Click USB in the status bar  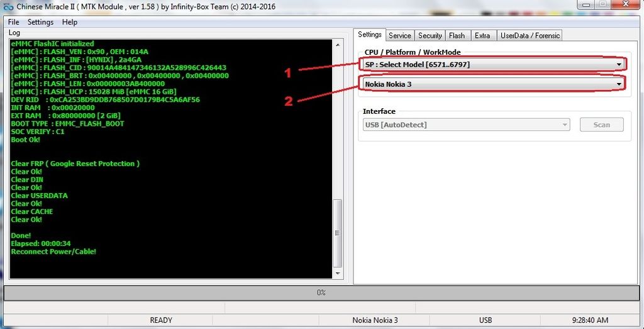[486, 320]
